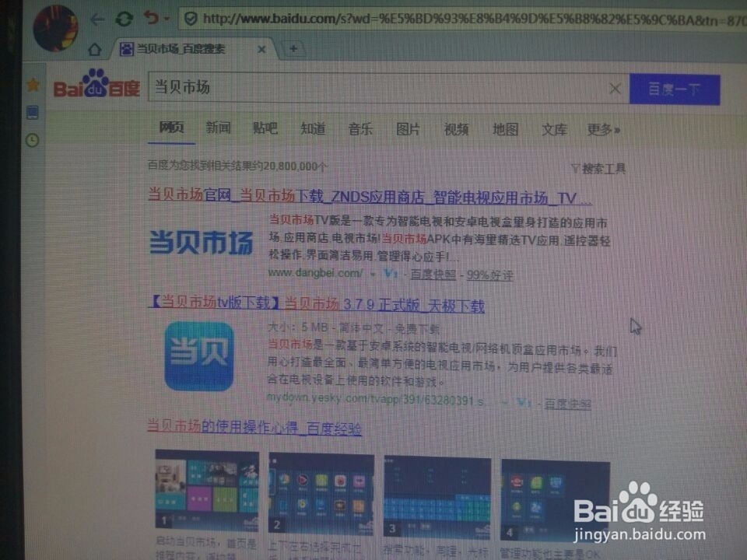Click the blue 当贝 app icon image
This screenshot has width=747, height=560.
[x=198, y=356]
